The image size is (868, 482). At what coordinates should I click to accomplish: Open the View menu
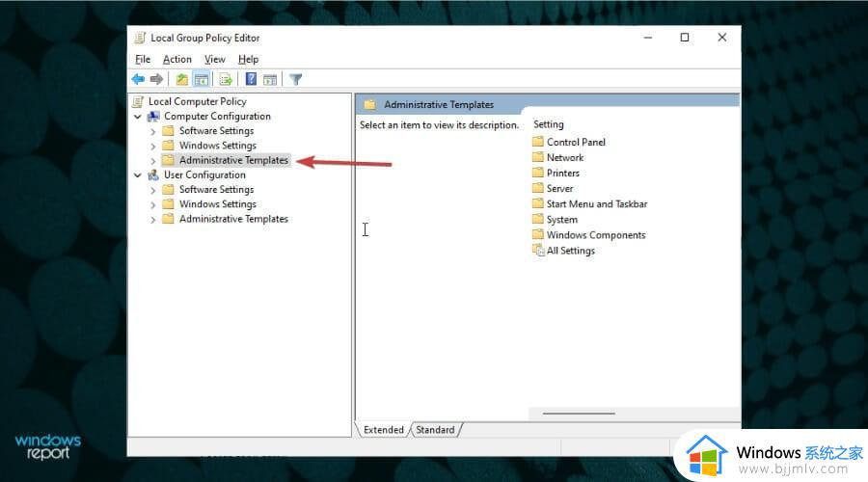(215, 59)
